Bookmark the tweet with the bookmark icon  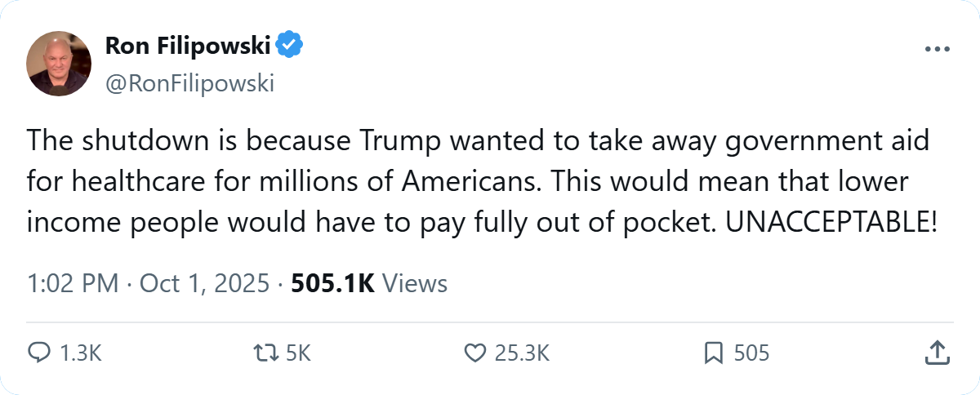point(713,353)
